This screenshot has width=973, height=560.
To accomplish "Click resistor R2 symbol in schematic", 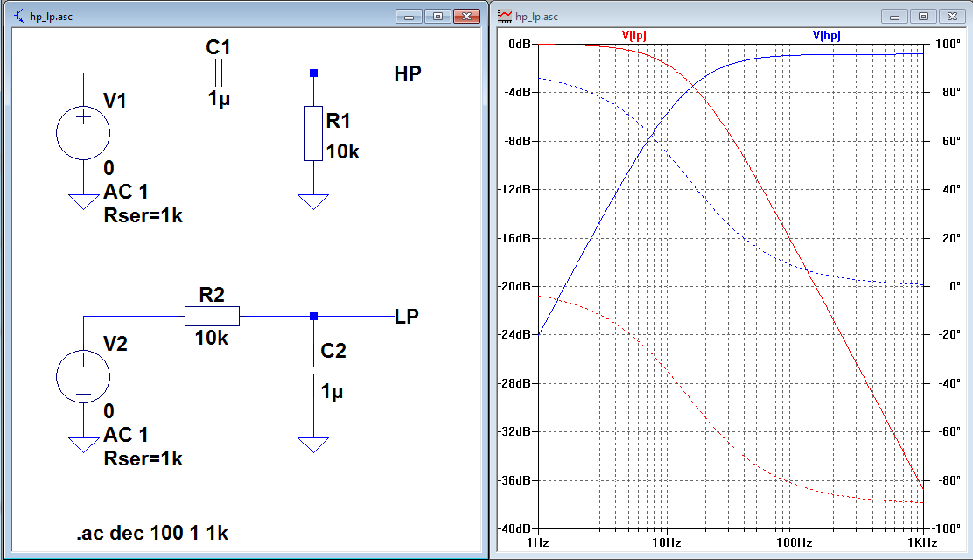I will tap(212, 316).
